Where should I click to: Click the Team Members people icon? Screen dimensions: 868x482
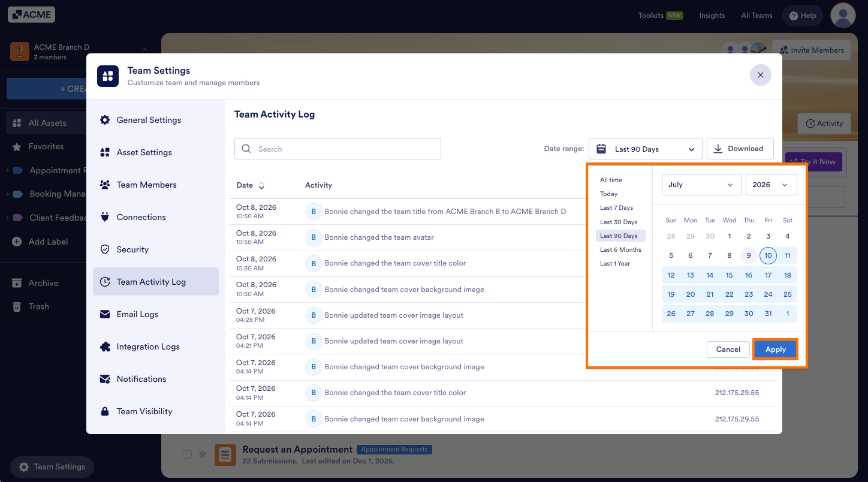(x=105, y=185)
